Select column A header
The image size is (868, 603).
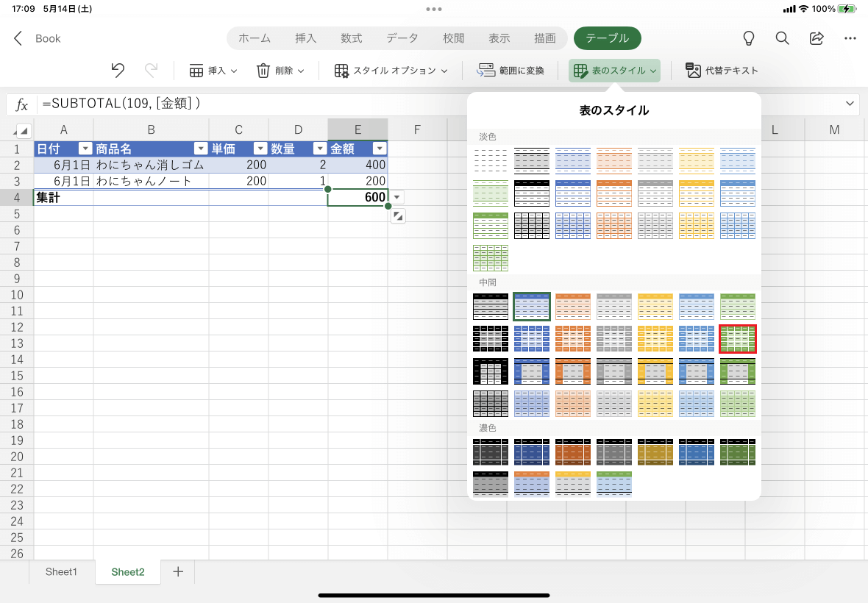click(64, 129)
